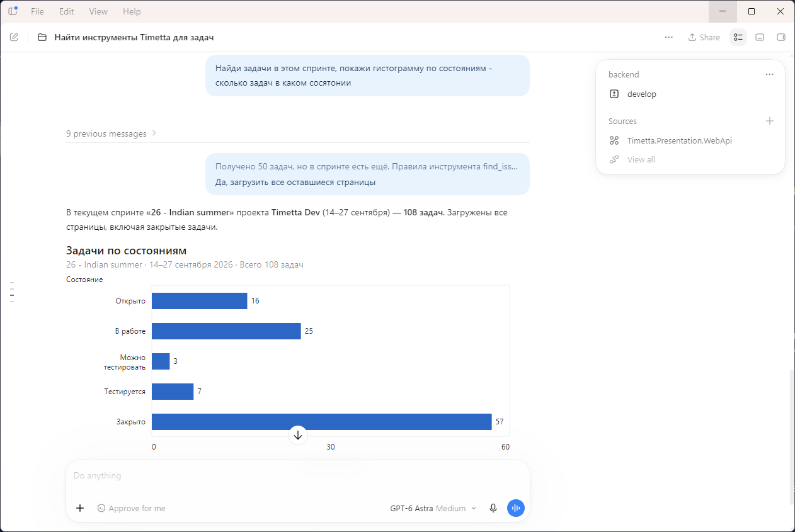Toggle the bottom terminal panel icon
The height and width of the screenshot is (532, 795).
760,37
